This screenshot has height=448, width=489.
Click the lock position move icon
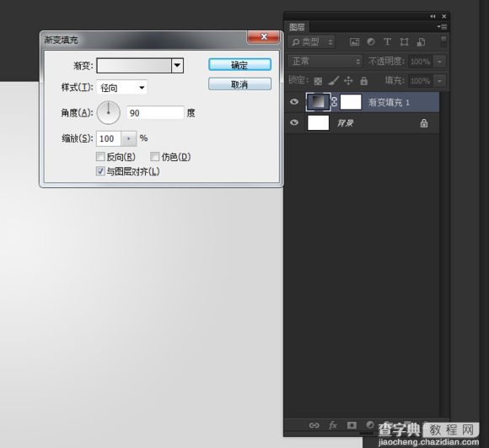(x=348, y=81)
